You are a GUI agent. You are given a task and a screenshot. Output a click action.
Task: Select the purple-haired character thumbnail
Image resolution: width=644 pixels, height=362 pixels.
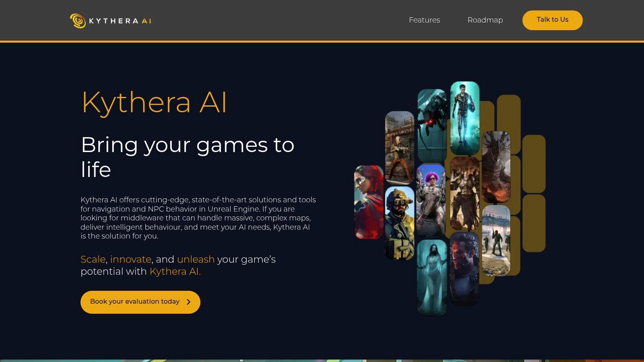(x=431, y=200)
